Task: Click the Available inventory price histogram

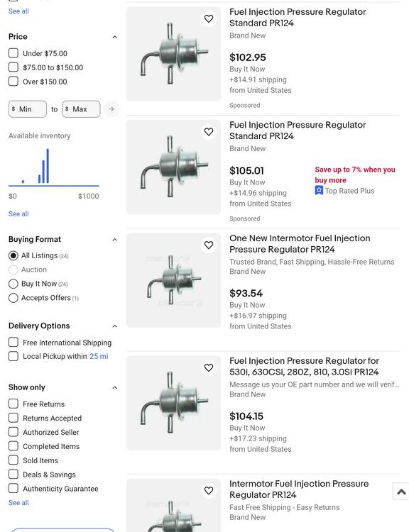Action: coord(54,167)
